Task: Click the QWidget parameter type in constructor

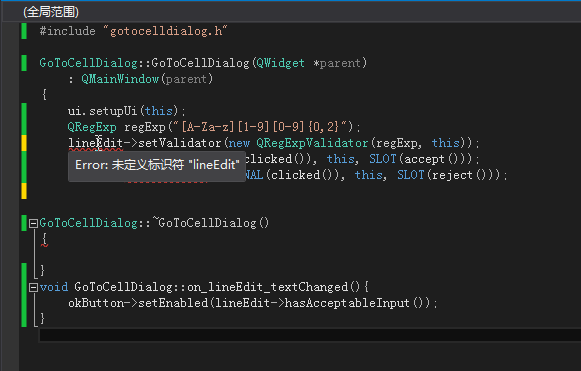Action: click(x=280, y=63)
